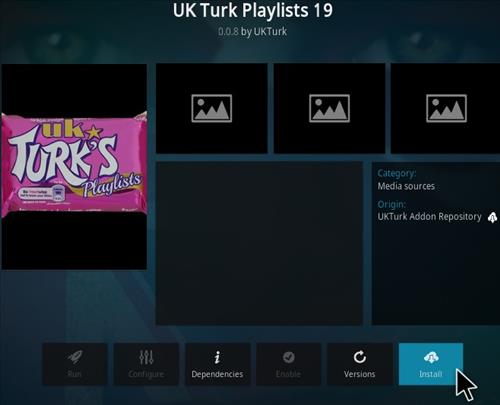Viewport: 500px width, 405px height.
Task: Click the Enable checkmark icon
Action: [289, 357]
